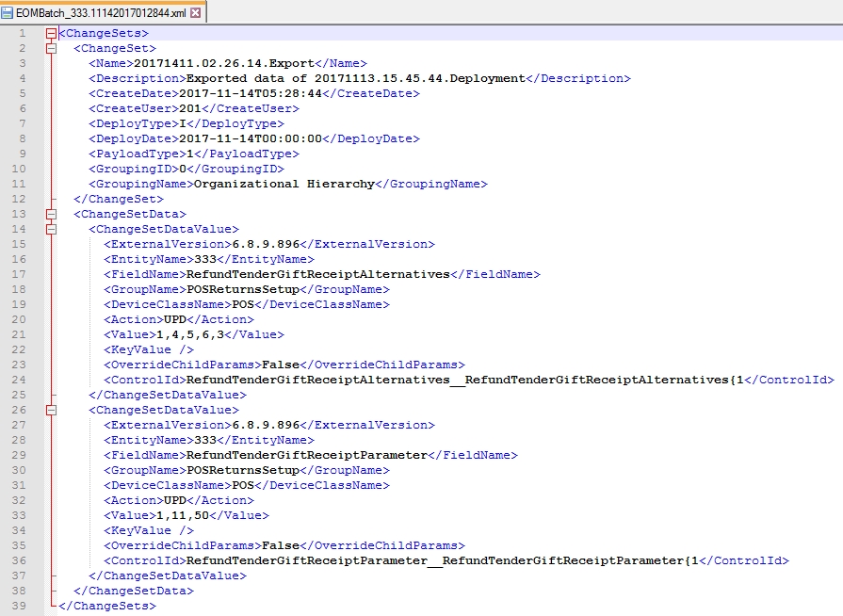
Task: Click GroupName POSReturnsSetup on line 18
Action: 242,289
